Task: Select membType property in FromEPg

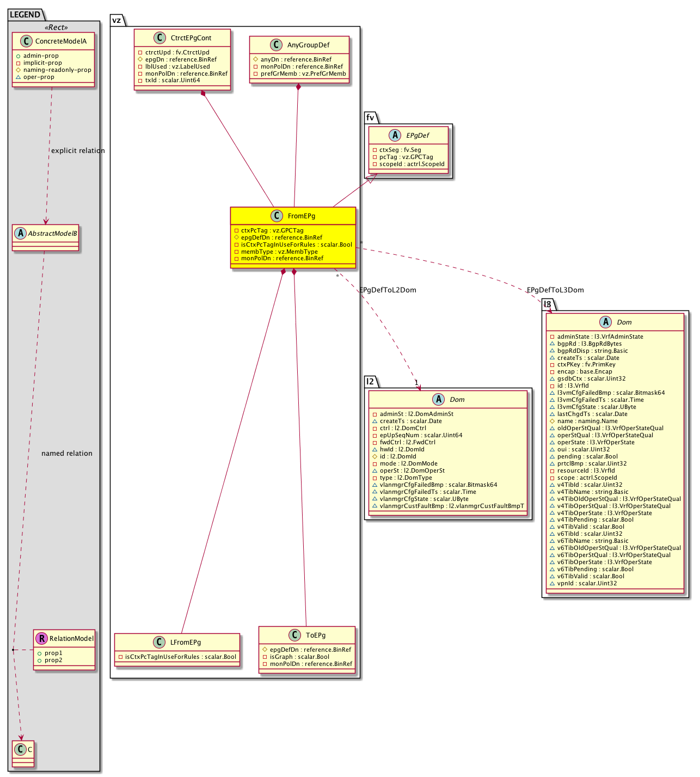Action: (279, 252)
